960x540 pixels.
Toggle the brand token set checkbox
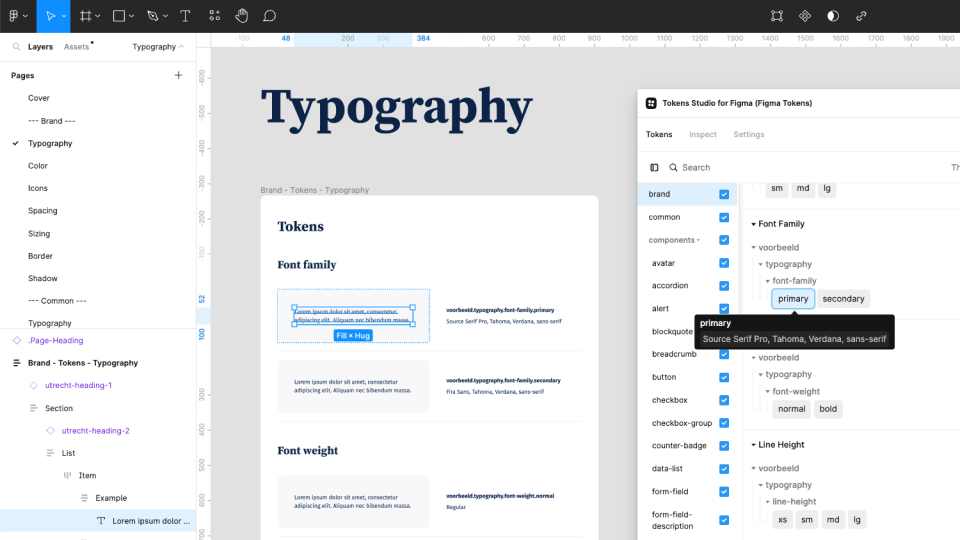coord(724,194)
